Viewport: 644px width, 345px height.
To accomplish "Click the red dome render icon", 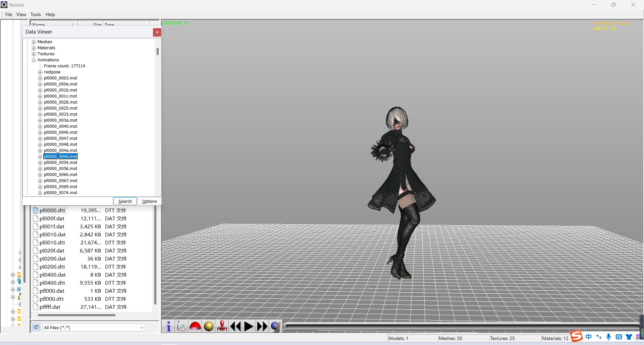I will 195,326.
